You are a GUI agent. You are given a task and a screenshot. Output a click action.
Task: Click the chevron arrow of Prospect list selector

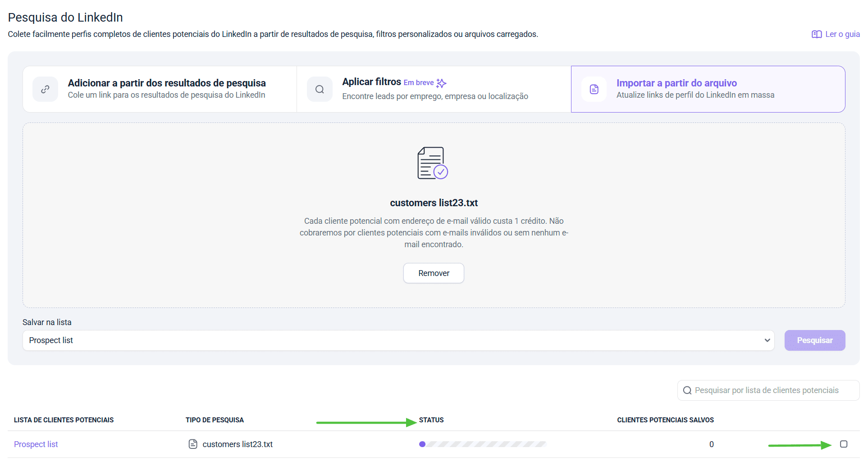[767, 340]
